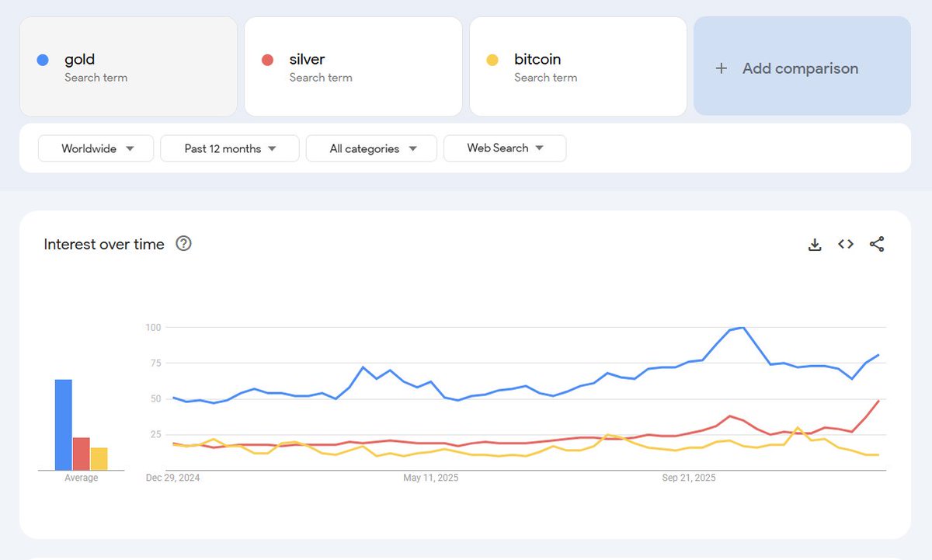Click the gold line peak at 100

point(743,328)
